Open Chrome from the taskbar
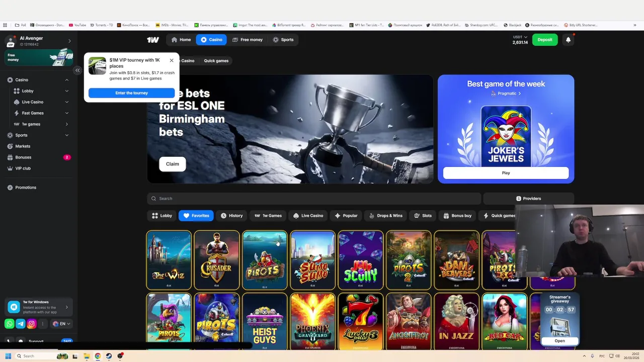This screenshot has height=362, width=644. pyautogui.click(x=98, y=356)
